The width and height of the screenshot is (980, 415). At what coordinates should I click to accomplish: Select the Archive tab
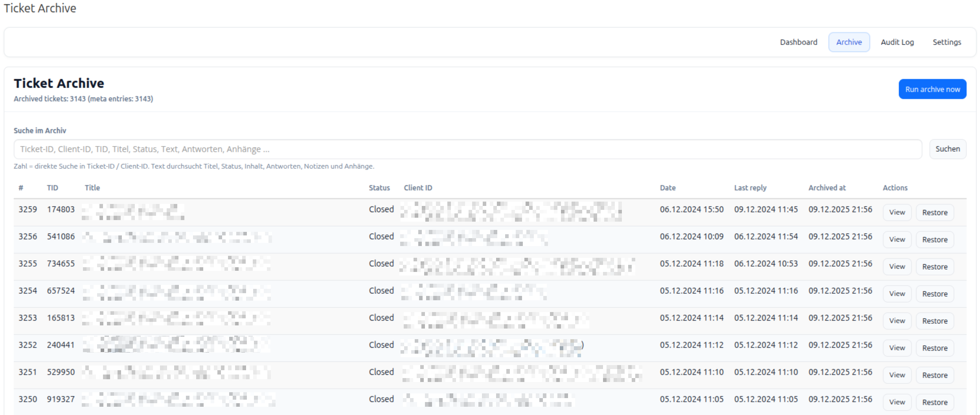click(849, 42)
